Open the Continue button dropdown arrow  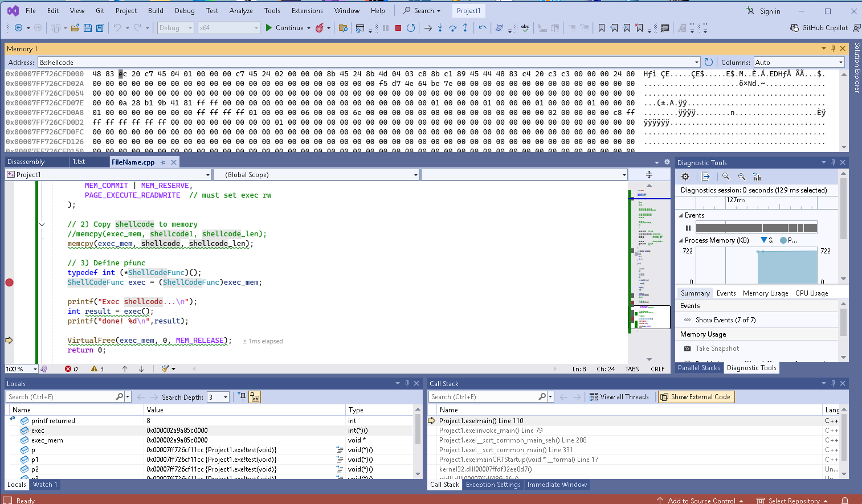[x=309, y=27]
